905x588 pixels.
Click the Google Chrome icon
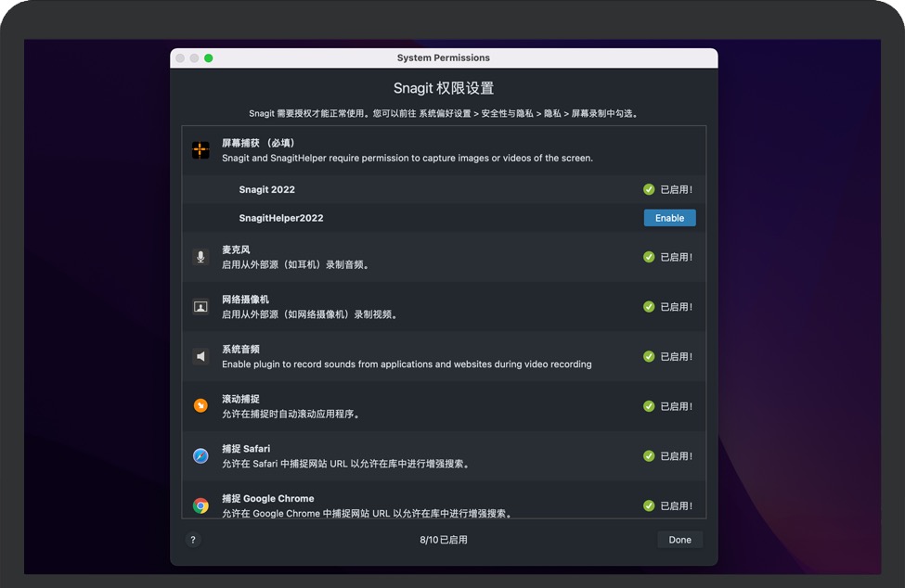click(200, 505)
